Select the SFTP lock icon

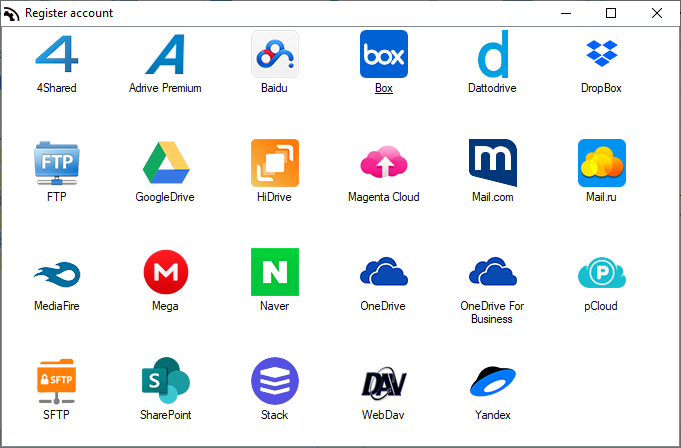56,381
